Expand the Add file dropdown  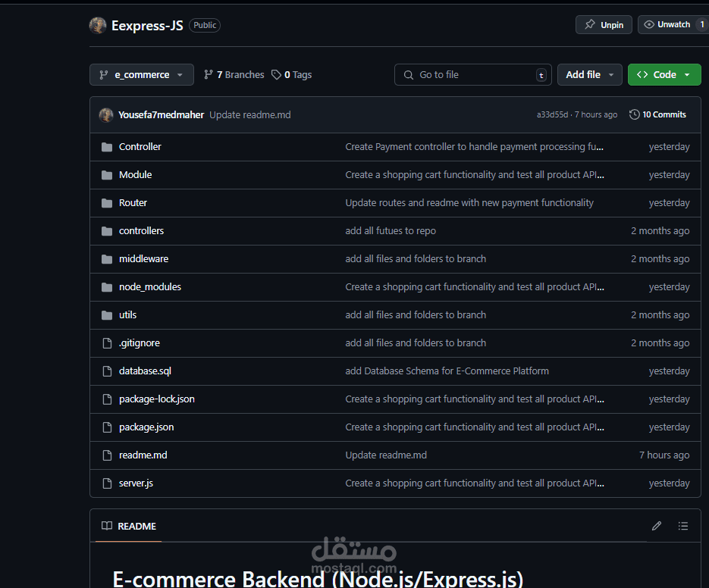pos(590,74)
